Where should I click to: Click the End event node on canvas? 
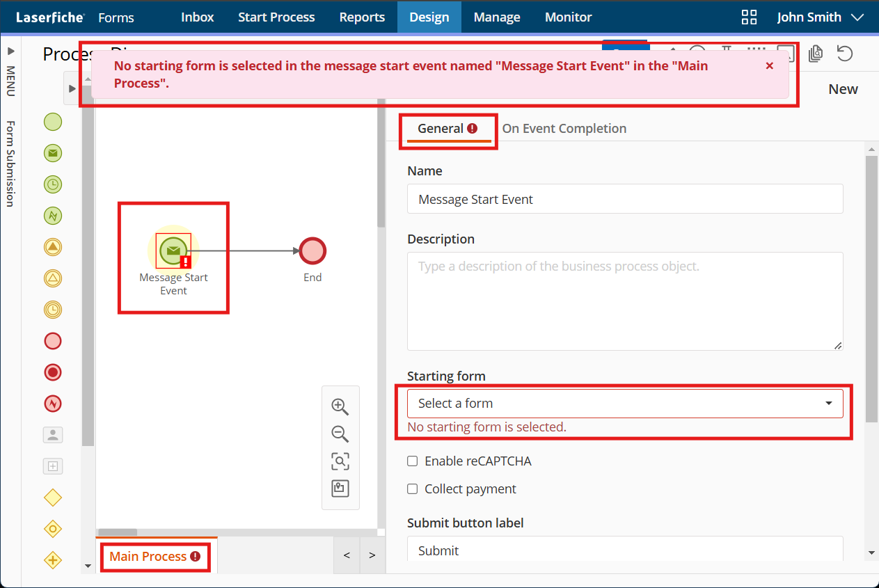click(312, 251)
